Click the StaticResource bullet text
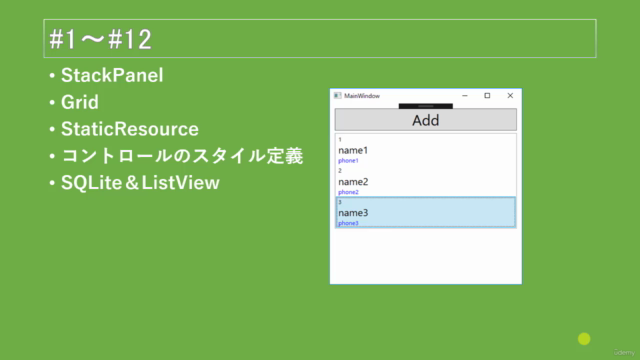The height and width of the screenshot is (360, 640). point(130,129)
